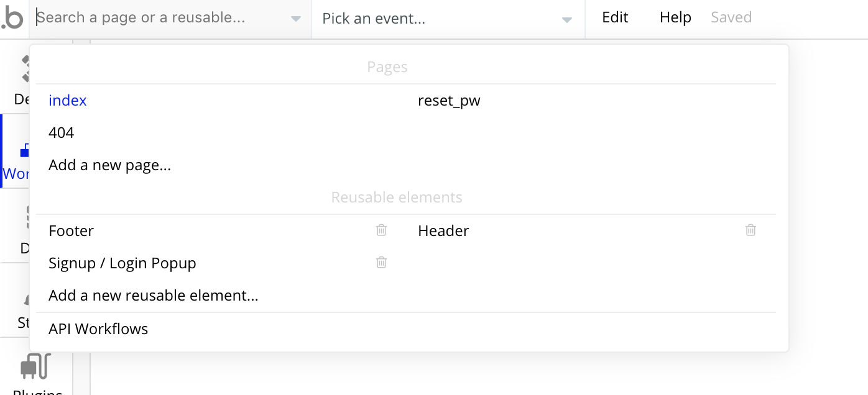Click Add a new page...
The width and height of the screenshot is (868, 395).
(109, 165)
